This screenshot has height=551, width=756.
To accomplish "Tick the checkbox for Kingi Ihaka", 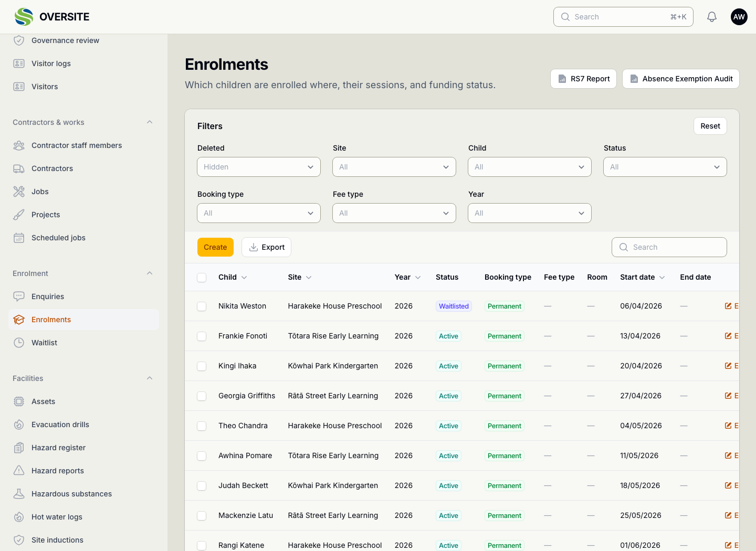I will pyautogui.click(x=202, y=366).
